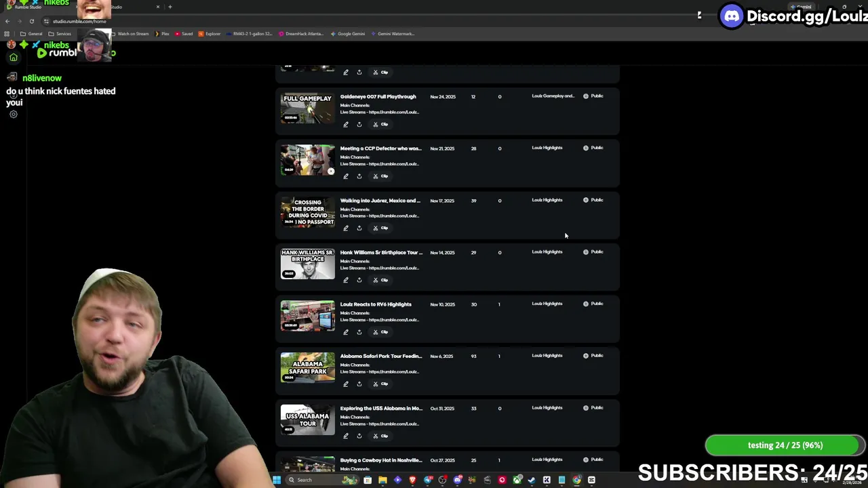Clip the Hank Williams Sr Birthplace Tour video
The height and width of the screenshot is (488, 868).
[x=380, y=280]
